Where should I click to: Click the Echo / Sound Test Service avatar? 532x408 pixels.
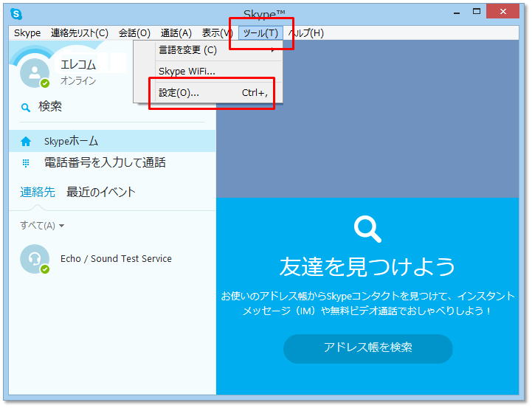tap(35, 259)
